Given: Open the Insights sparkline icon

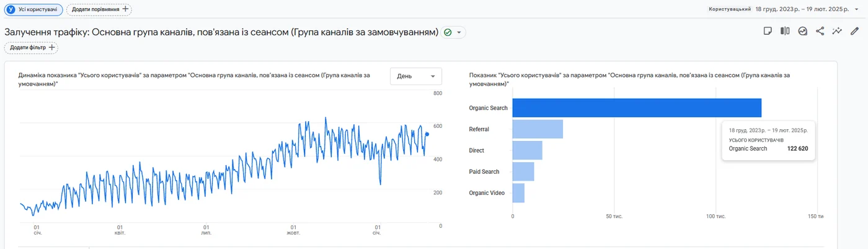Looking at the screenshot, I should (838, 31).
